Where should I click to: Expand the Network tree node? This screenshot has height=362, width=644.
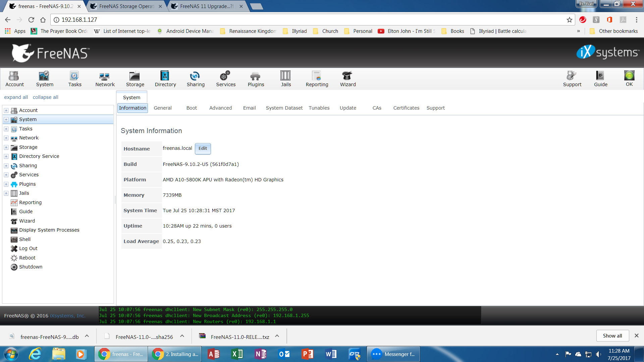6,138
